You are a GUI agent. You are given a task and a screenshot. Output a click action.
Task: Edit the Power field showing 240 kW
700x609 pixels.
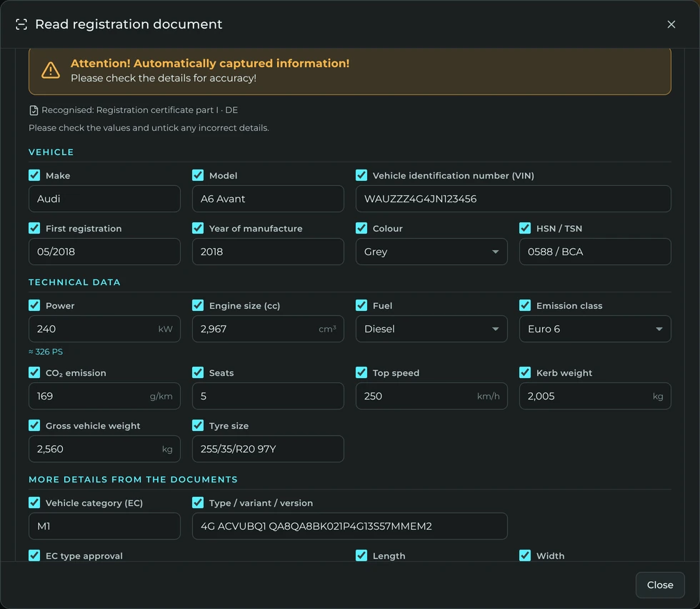click(104, 329)
